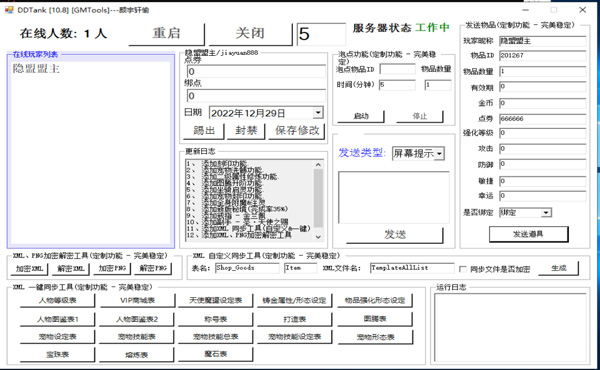
Task: Tick the 同步文件是否加密 checkbox
Action: (463, 269)
